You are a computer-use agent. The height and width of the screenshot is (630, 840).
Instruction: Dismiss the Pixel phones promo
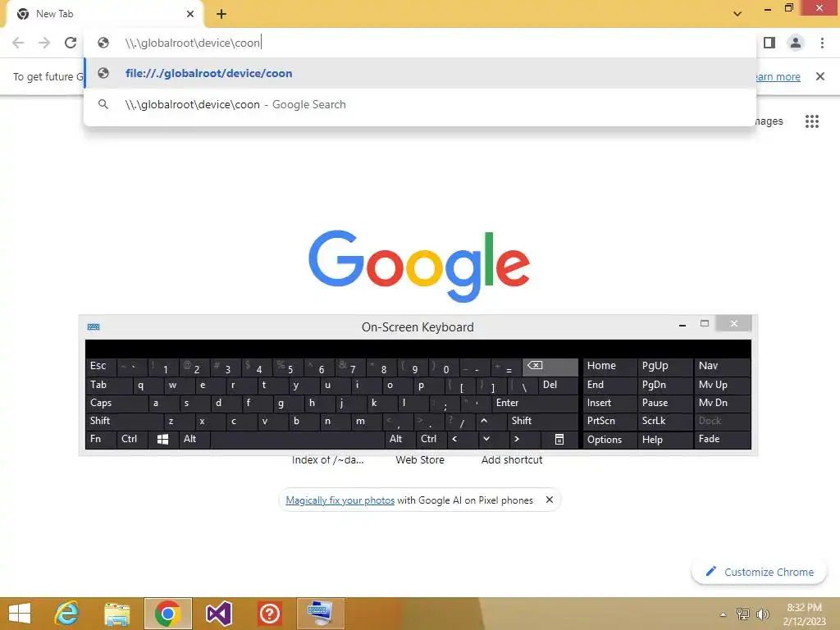[x=549, y=500]
